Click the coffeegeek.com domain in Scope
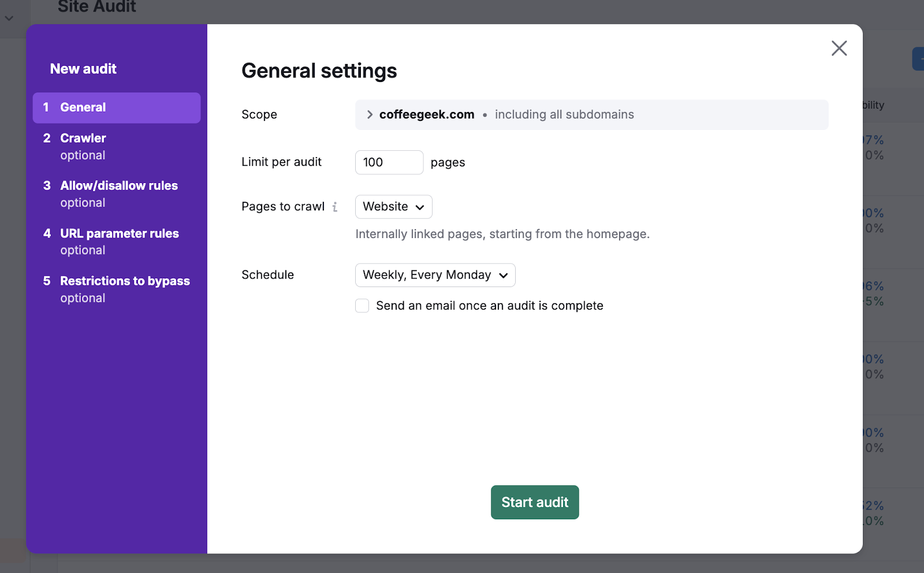The height and width of the screenshot is (573, 924). point(426,114)
